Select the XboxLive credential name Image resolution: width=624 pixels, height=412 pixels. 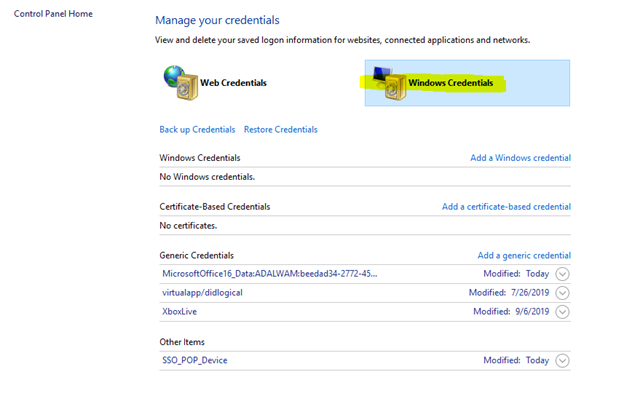[x=180, y=312]
